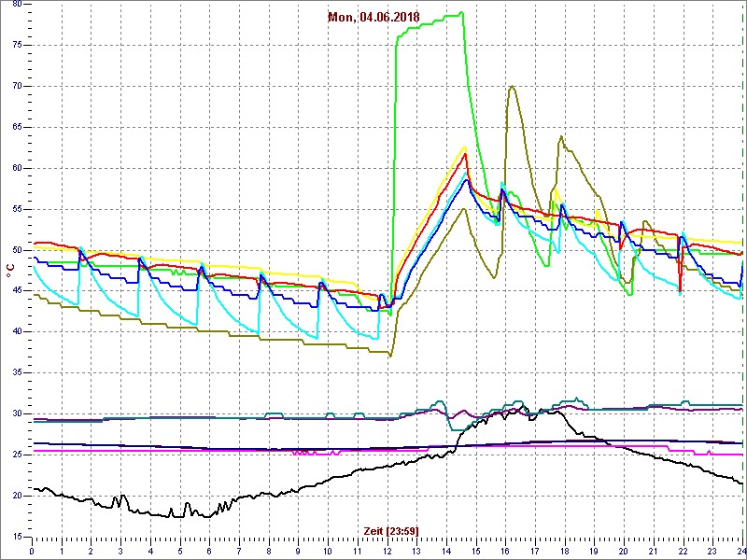747x560 pixels.
Task: Select hour 12 on the time axis
Action: (388, 552)
